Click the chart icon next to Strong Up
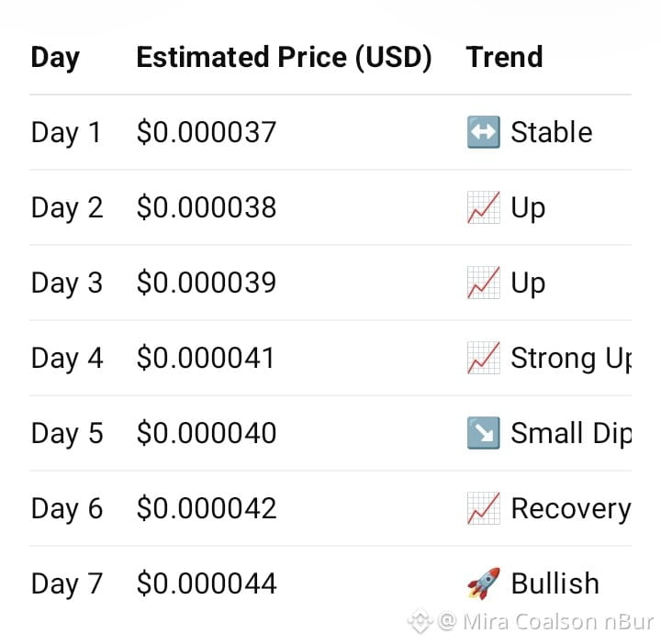The width and height of the screenshot is (661, 644). click(484, 358)
